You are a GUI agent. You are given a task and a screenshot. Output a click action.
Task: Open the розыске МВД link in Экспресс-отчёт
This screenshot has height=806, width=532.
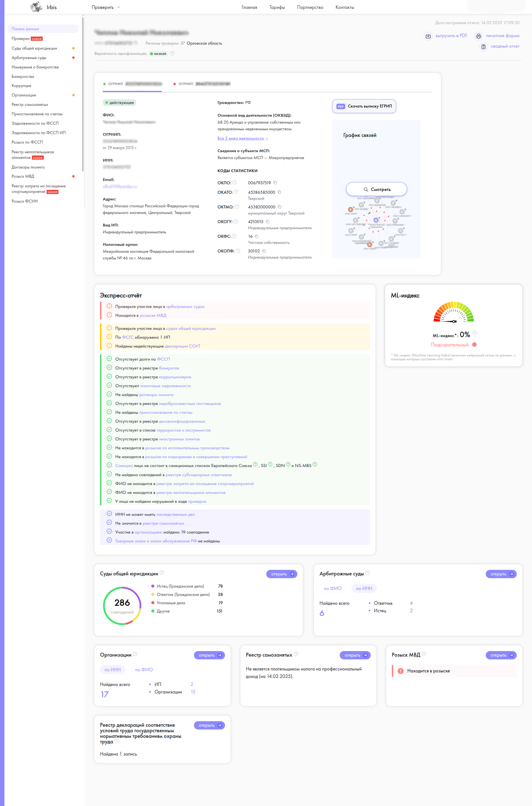click(x=153, y=316)
